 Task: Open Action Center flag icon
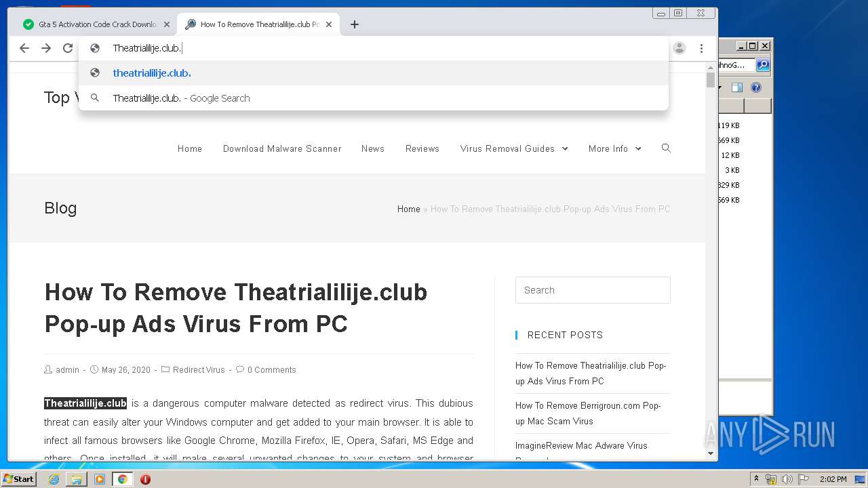tap(804, 479)
